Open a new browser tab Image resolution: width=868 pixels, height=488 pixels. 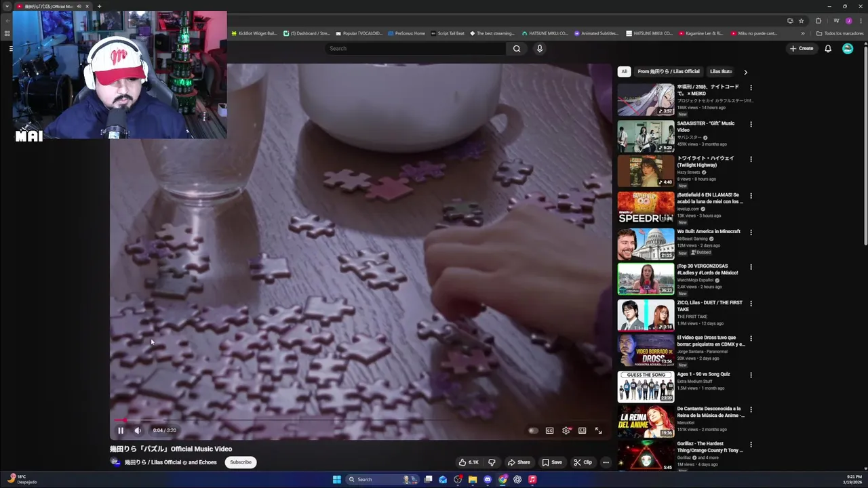[99, 6]
